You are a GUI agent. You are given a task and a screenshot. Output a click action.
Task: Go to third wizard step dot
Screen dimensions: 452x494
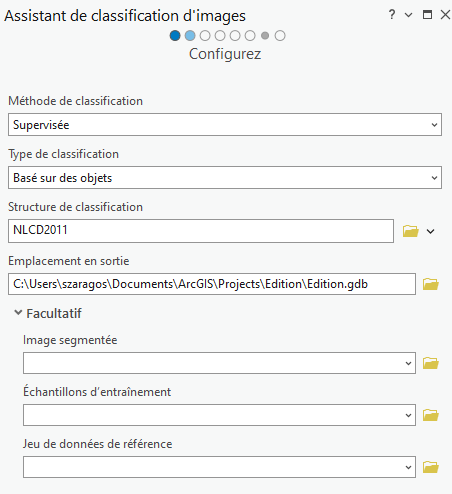(205, 36)
